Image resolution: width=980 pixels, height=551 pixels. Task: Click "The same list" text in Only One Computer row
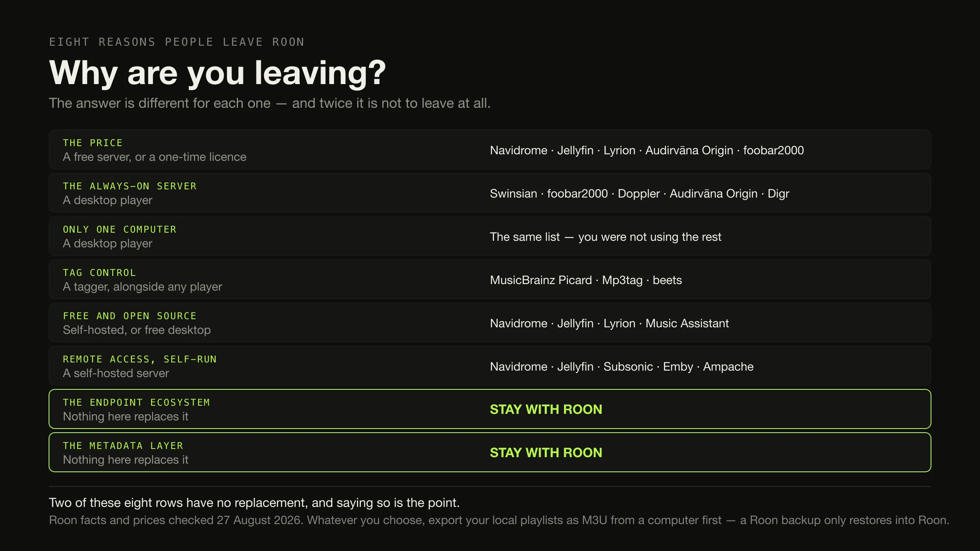point(525,237)
